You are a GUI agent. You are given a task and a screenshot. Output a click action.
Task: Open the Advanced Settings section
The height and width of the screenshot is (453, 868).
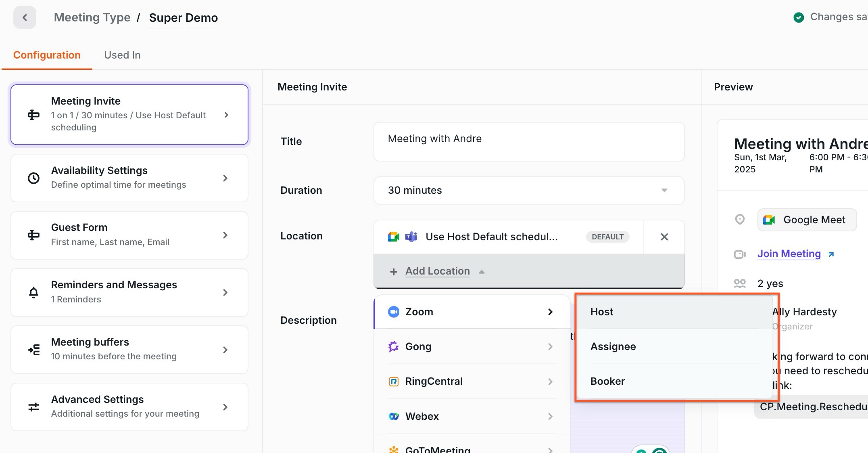(129, 407)
